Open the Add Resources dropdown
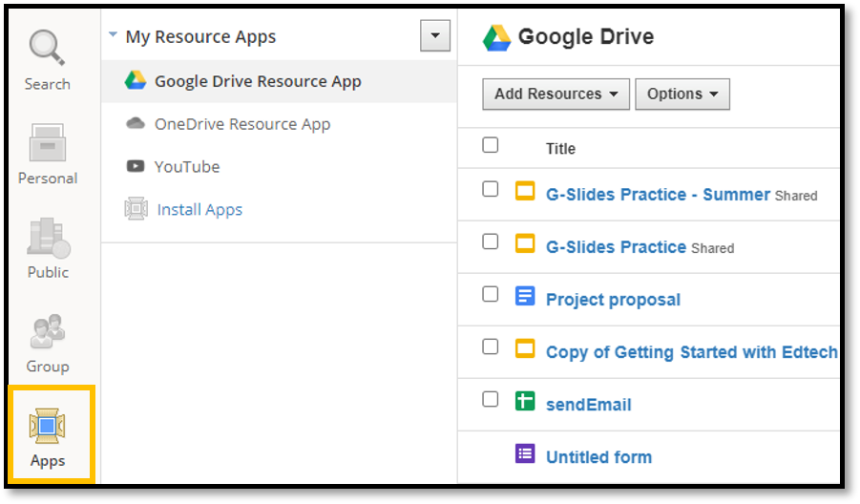 point(556,94)
